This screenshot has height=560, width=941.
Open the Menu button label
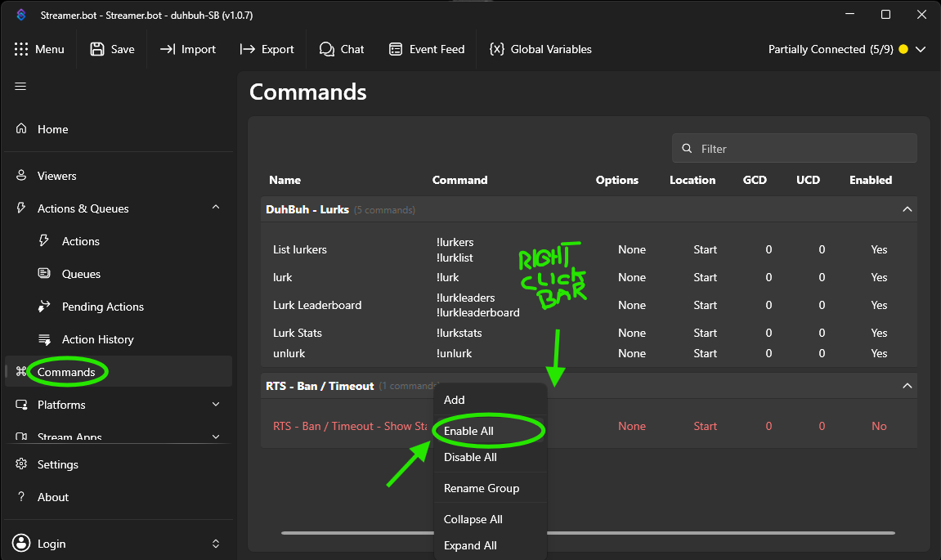click(x=50, y=49)
